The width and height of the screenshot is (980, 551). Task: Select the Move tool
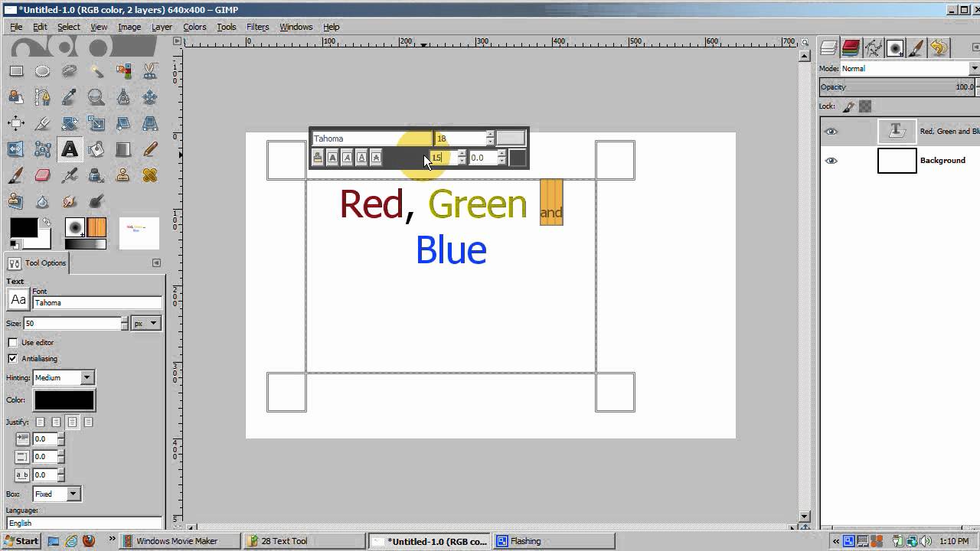[x=150, y=97]
